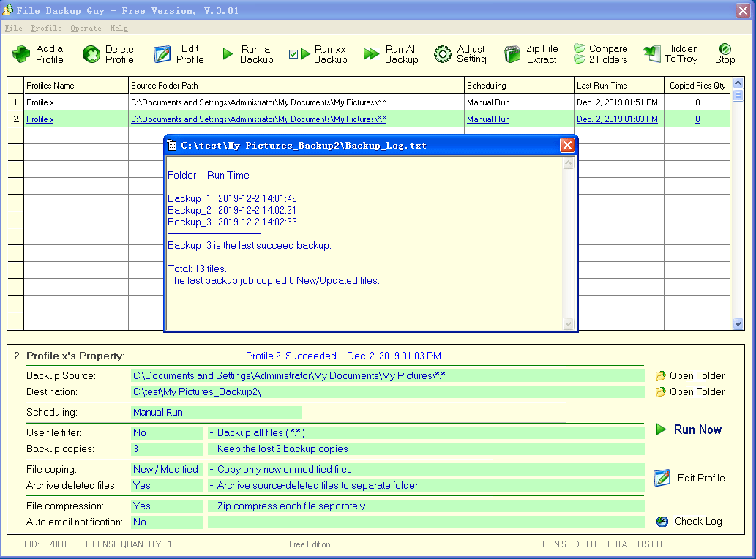Click the Check Log globe icon

662,522
